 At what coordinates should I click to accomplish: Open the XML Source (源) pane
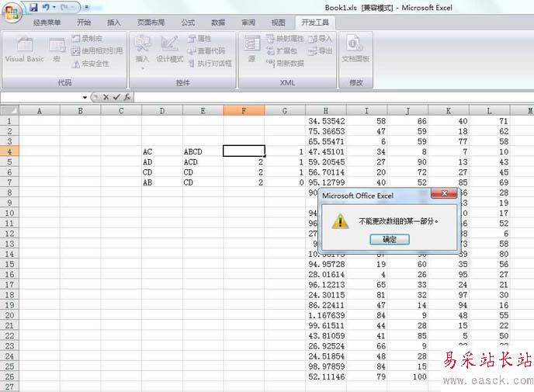tap(251, 50)
